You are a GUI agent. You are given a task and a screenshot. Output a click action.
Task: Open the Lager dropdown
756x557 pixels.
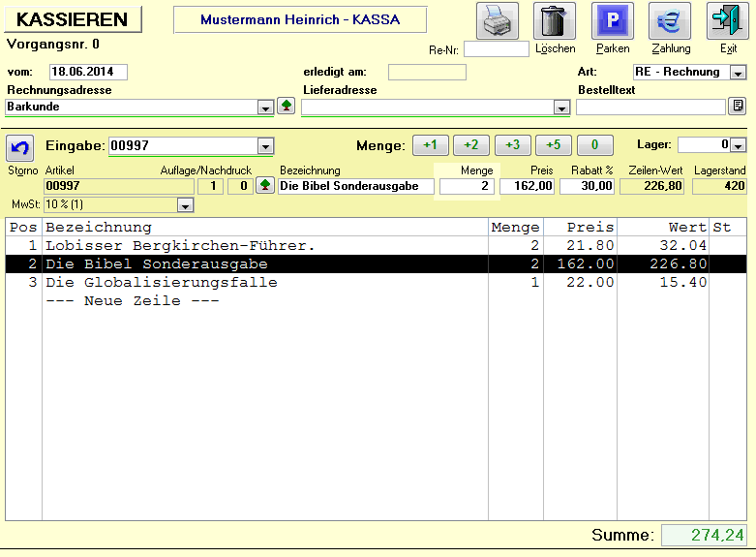(x=738, y=145)
